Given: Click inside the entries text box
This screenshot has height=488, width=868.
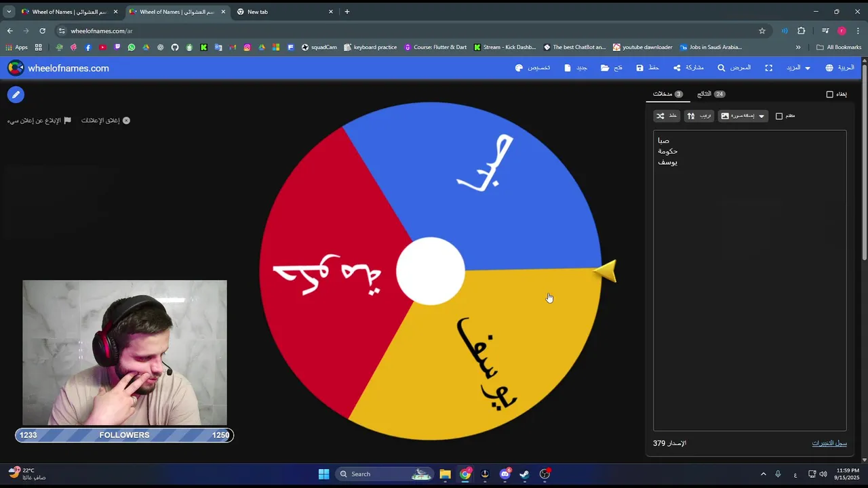Looking at the screenshot, I should (x=750, y=281).
